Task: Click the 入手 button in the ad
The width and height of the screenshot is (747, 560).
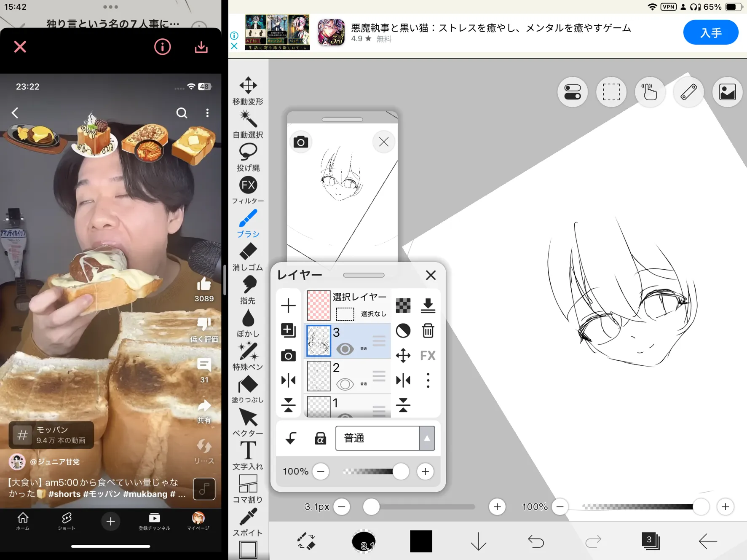Action: point(711,32)
